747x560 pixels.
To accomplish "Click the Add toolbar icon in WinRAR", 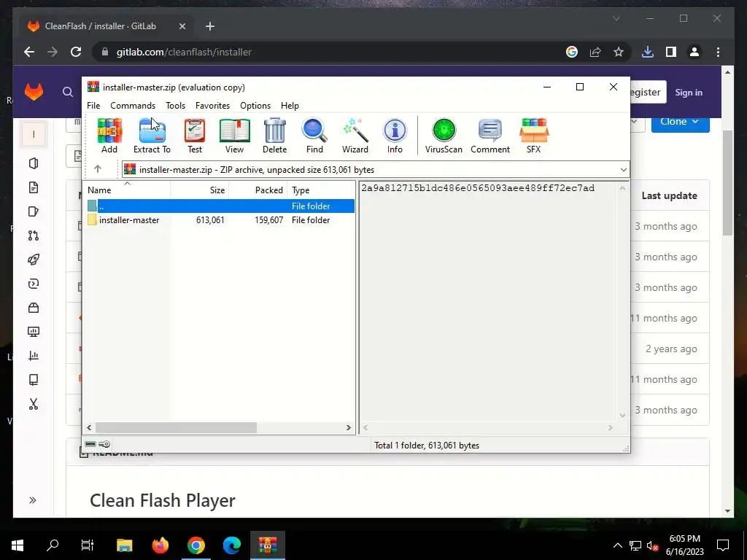I will pos(109,136).
